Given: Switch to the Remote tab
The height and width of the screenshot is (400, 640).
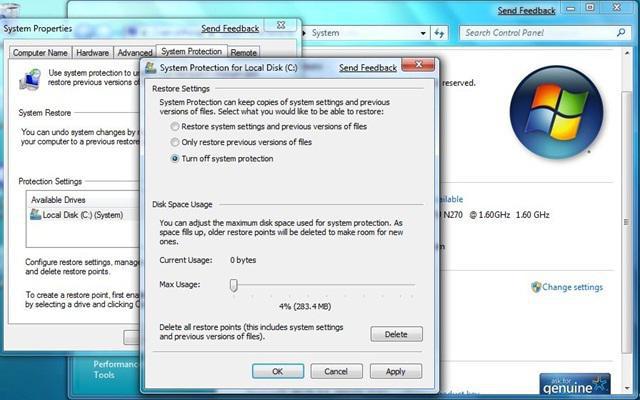Looking at the screenshot, I should (243, 53).
